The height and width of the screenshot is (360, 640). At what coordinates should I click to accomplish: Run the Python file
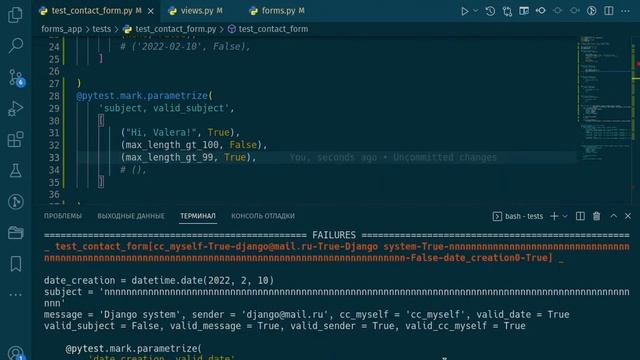[x=464, y=11]
